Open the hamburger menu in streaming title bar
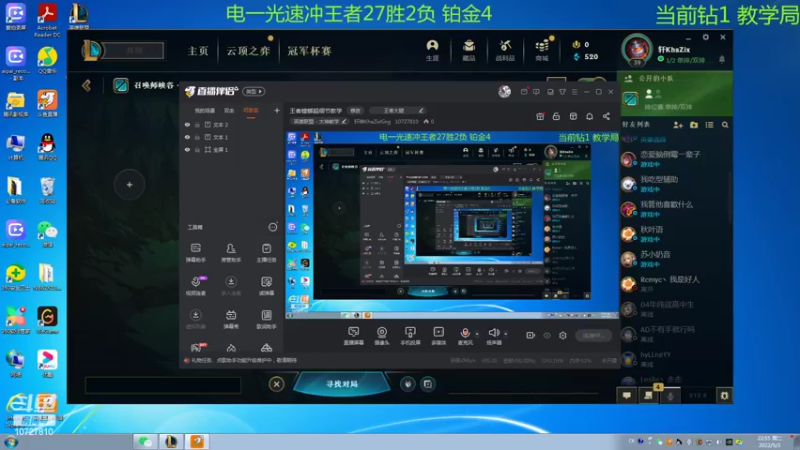The width and height of the screenshot is (800, 450). pyautogui.click(x=574, y=92)
